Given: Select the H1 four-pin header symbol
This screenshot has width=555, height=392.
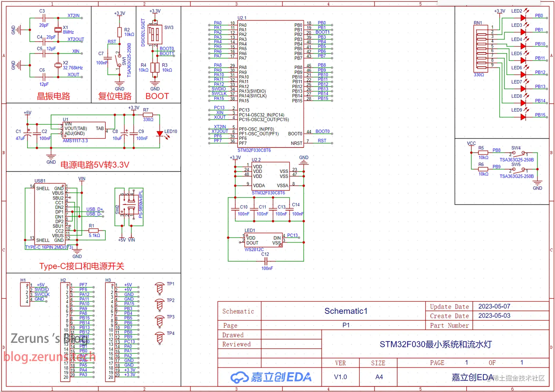Looking at the screenshot, I should [x=25, y=294].
